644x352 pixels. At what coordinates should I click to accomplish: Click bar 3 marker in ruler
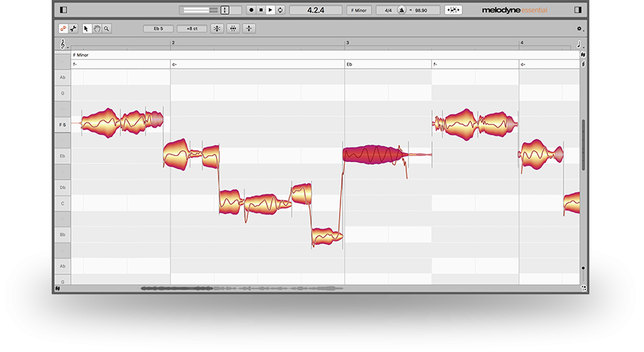[x=347, y=43]
